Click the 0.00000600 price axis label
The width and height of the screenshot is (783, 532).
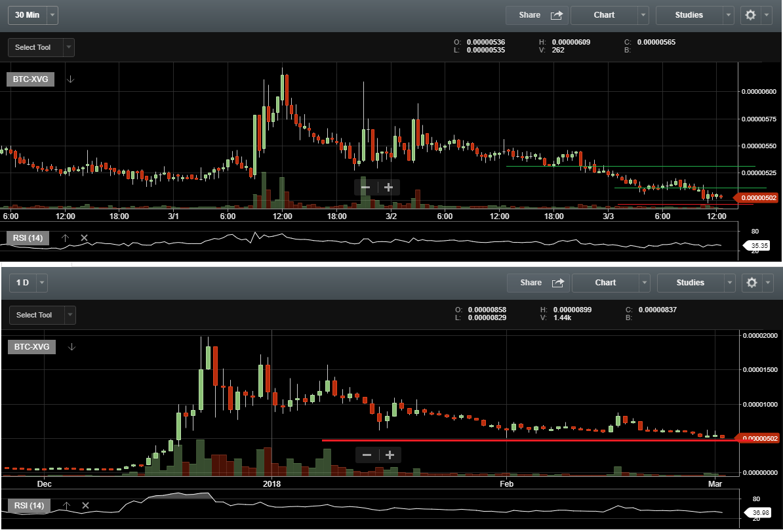tap(759, 91)
